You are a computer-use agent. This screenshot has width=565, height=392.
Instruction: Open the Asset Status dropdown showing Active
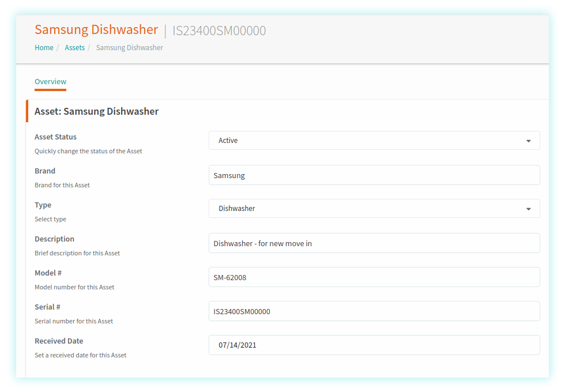(x=369, y=141)
